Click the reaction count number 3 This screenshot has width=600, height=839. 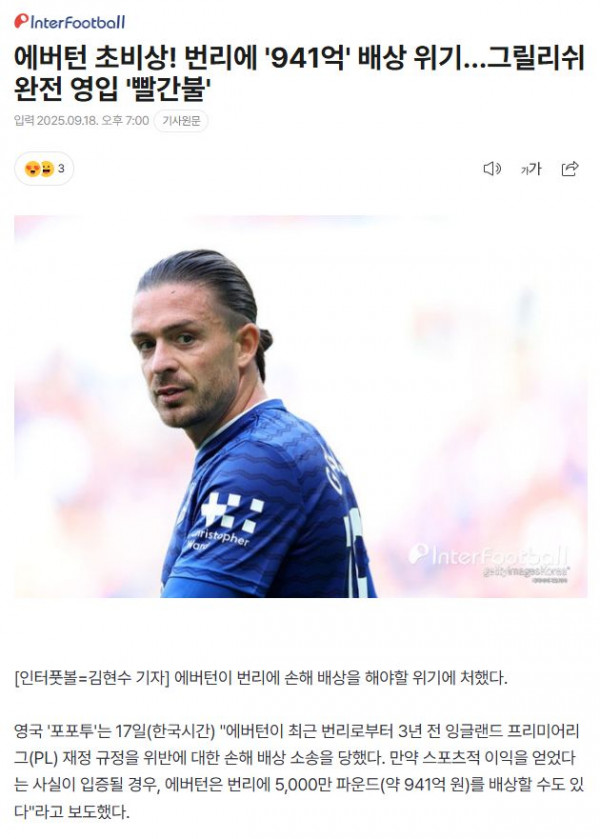(61, 169)
